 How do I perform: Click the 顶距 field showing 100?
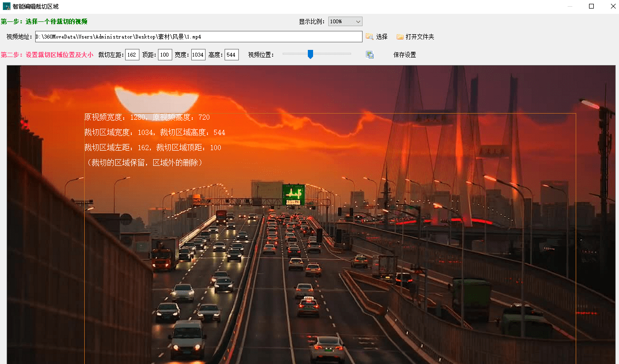click(x=165, y=55)
